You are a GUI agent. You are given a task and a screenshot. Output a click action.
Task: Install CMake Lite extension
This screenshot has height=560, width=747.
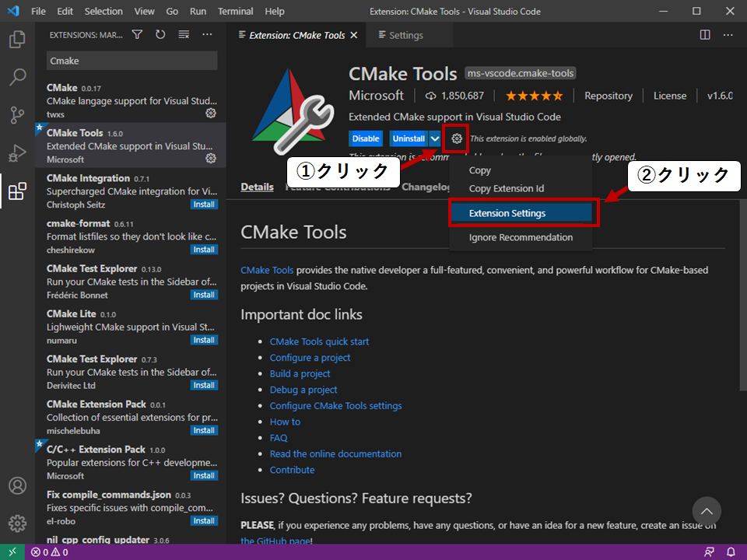pyautogui.click(x=204, y=340)
